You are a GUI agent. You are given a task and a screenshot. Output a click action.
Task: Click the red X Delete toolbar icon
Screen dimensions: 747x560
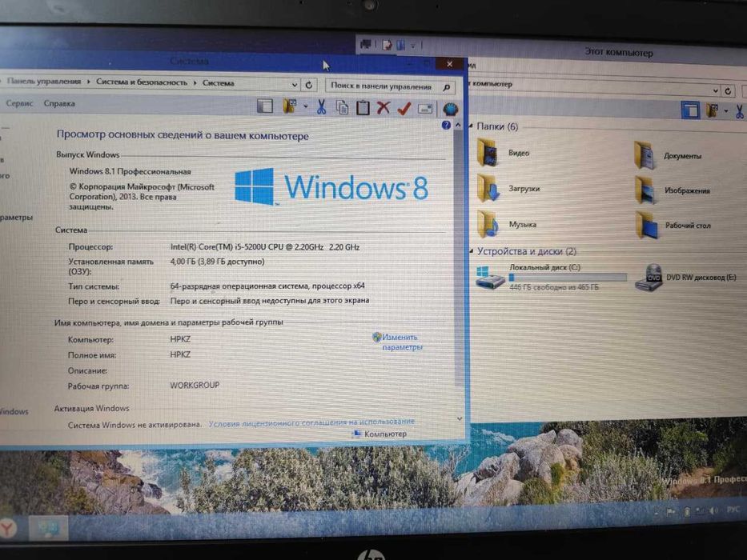coord(383,108)
